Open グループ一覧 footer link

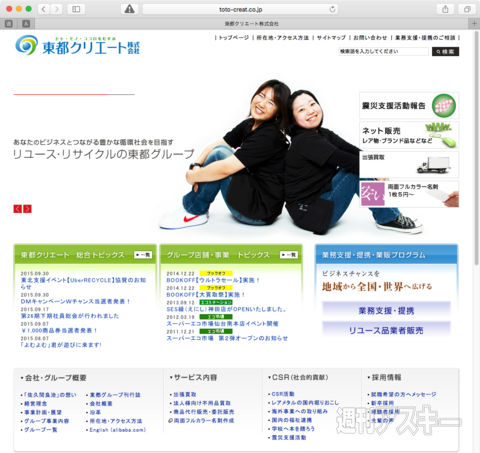pos(40,430)
